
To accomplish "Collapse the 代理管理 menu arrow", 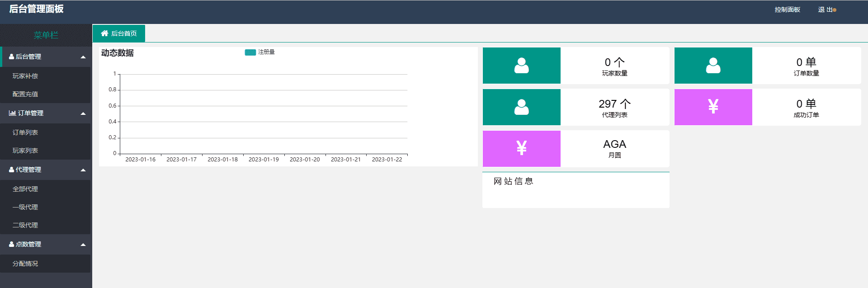I will 83,170.
